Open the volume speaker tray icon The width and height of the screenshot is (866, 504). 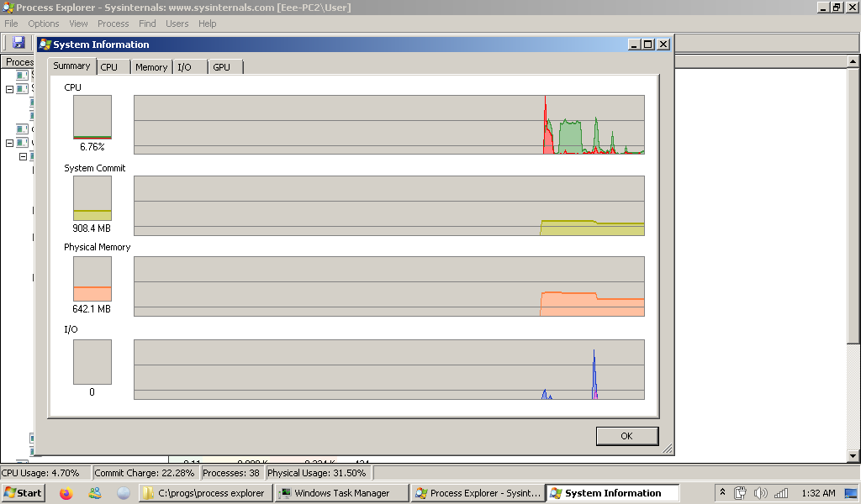pyautogui.click(x=761, y=493)
